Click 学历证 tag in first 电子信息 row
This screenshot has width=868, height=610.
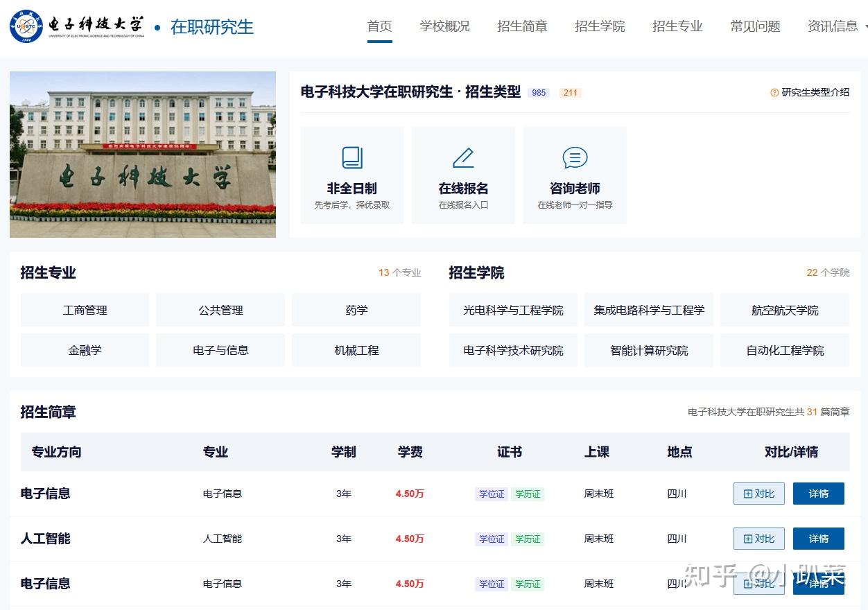point(528,494)
